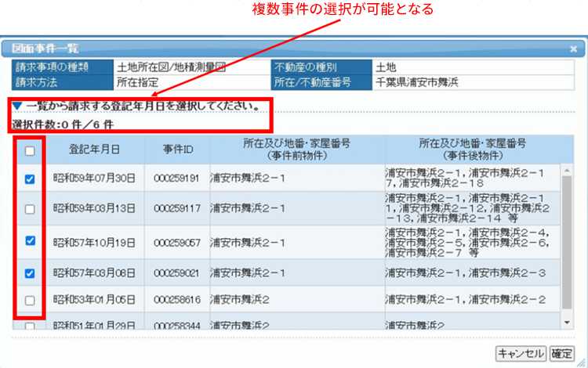
Task: Click the vertical scrollbar thumb of the list
Action: (x=567, y=243)
